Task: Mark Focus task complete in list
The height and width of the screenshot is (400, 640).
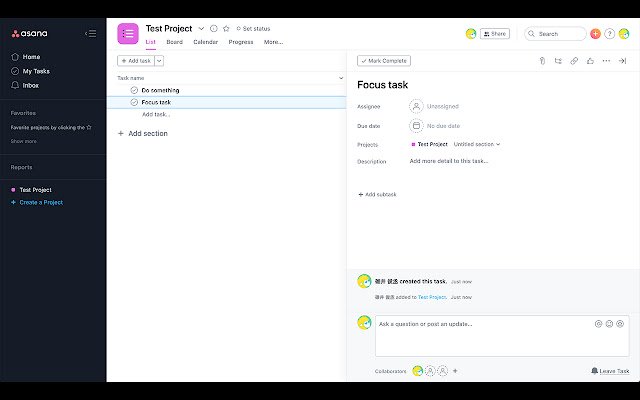Action: (x=134, y=102)
